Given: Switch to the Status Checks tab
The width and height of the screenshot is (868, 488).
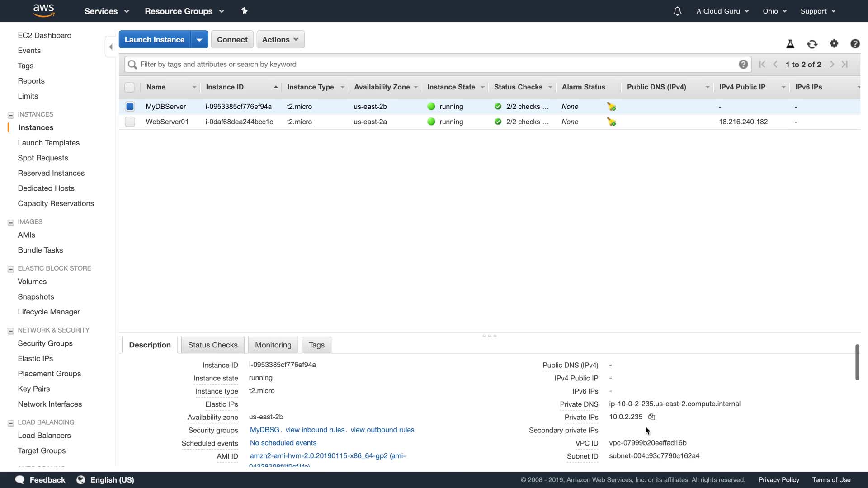Looking at the screenshot, I should 212,345.
